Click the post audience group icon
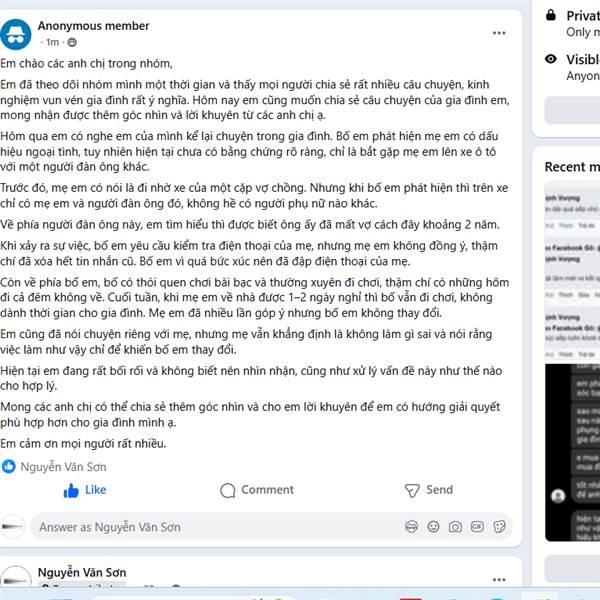This screenshot has width=600, height=600. pos(72,42)
